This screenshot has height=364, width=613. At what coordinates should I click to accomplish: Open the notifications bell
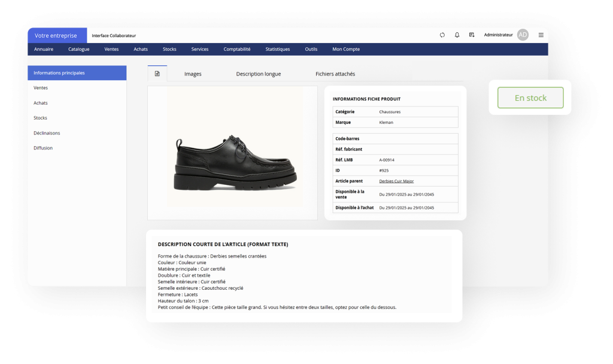click(x=457, y=35)
